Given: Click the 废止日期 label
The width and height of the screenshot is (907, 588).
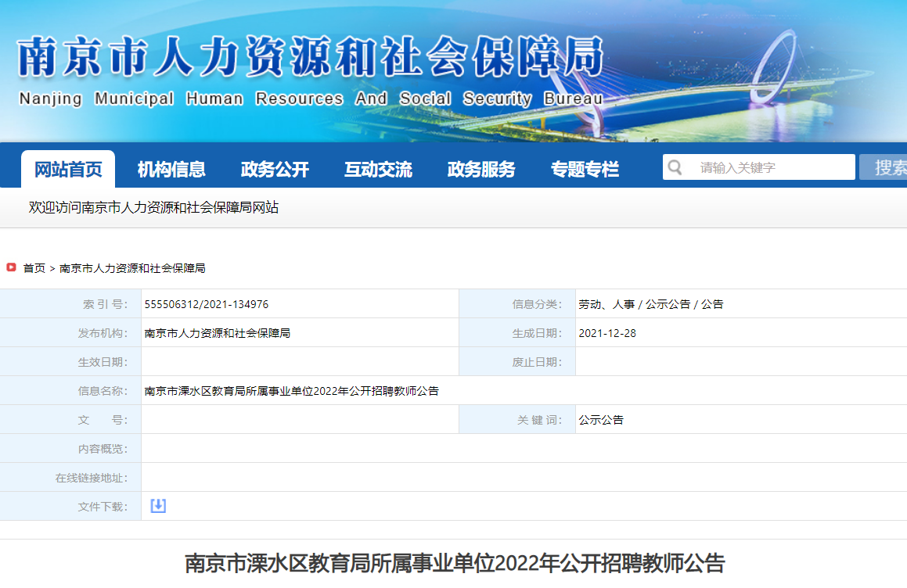Looking at the screenshot, I should tap(537, 362).
